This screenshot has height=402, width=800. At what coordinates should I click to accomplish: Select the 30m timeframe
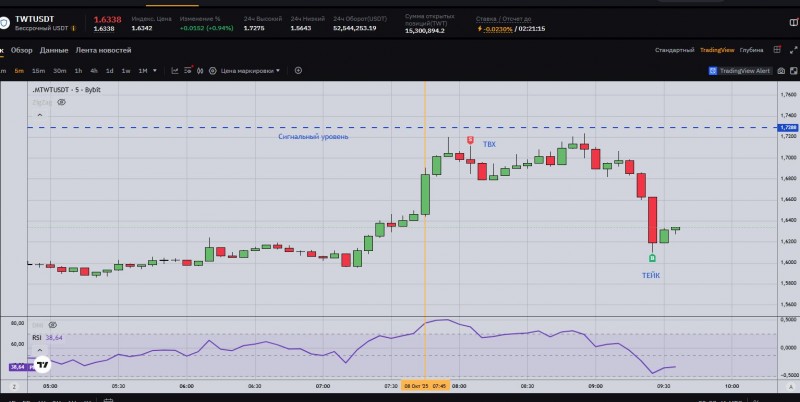(60, 71)
